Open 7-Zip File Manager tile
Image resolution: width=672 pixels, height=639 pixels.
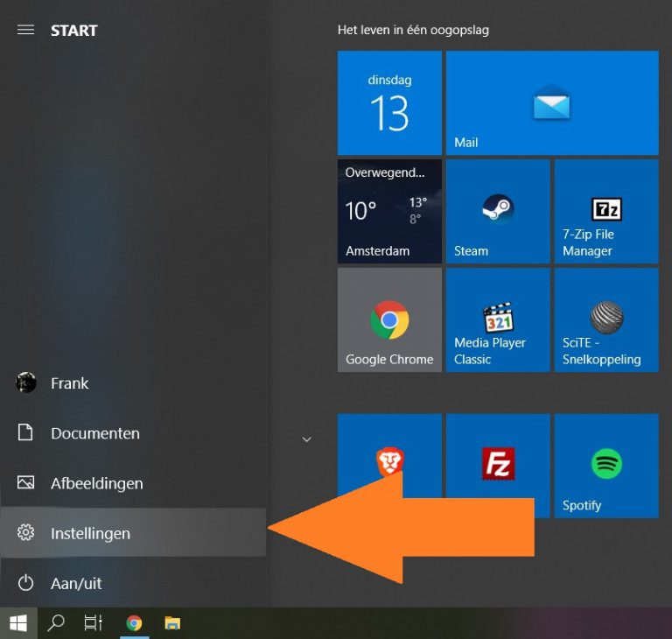606,212
